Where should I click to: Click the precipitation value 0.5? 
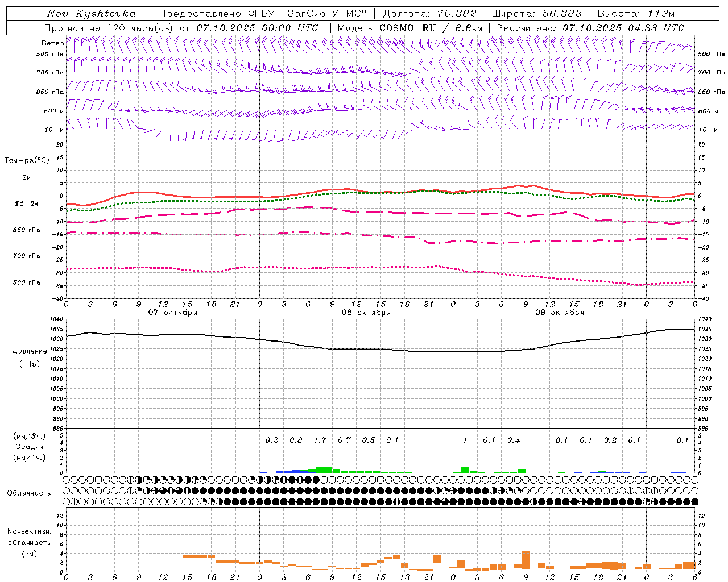[369, 440]
